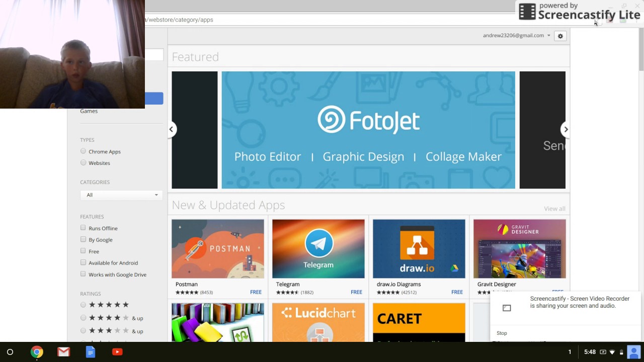
Task: Click the Wi-Fi status icon
Action: coord(612,352)
